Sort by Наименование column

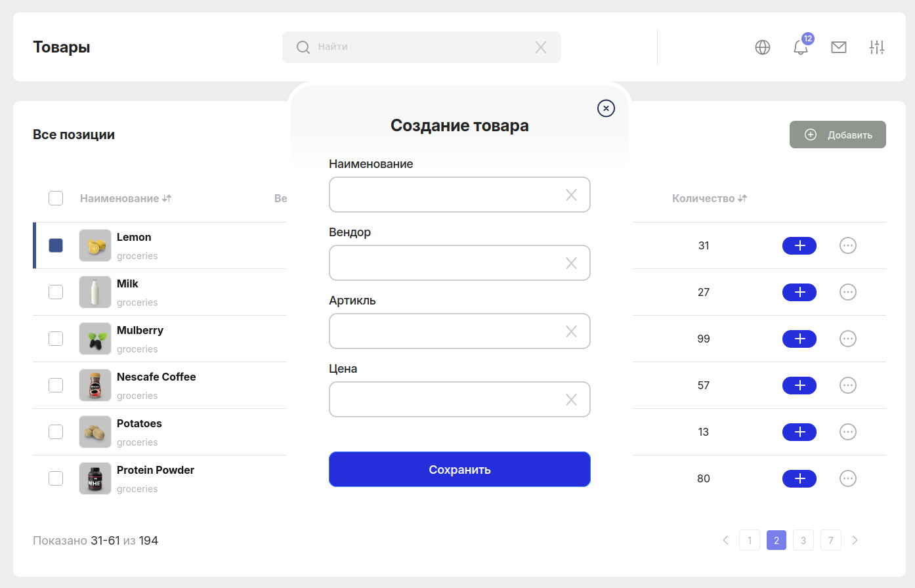(125, 198)
